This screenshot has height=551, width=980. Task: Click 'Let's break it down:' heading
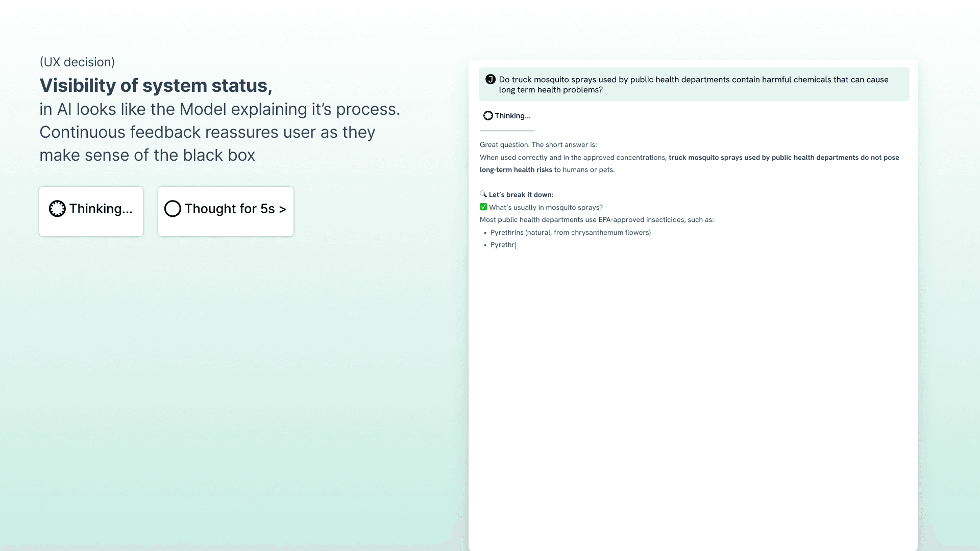pos(521,195)
